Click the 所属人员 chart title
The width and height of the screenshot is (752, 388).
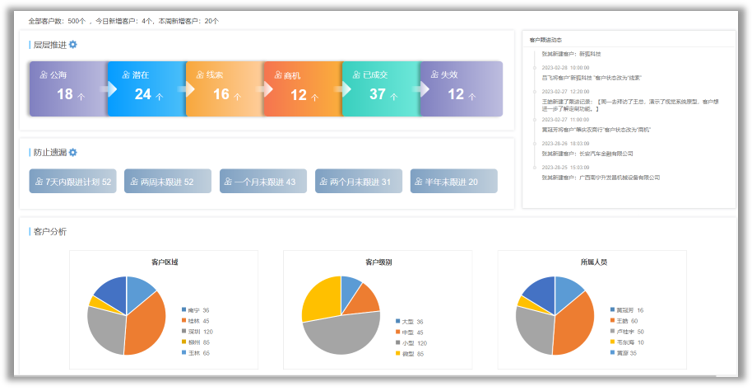594,262
